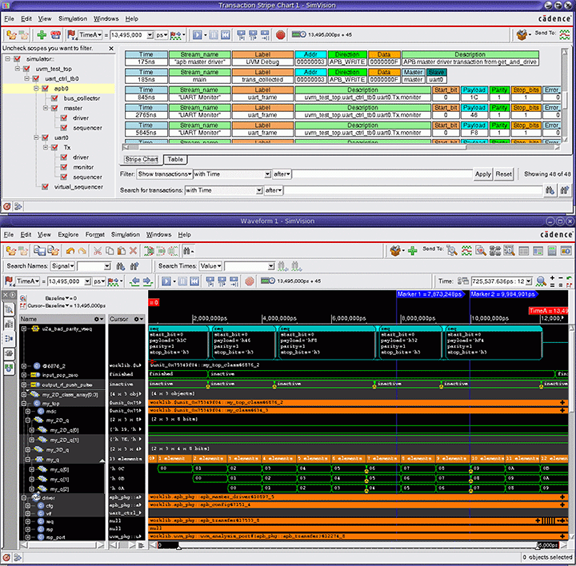Open Windows menu in Transaction Stripe Chart window
The height and width of the screenshot is (566, 576).
[x=106, y=19]
